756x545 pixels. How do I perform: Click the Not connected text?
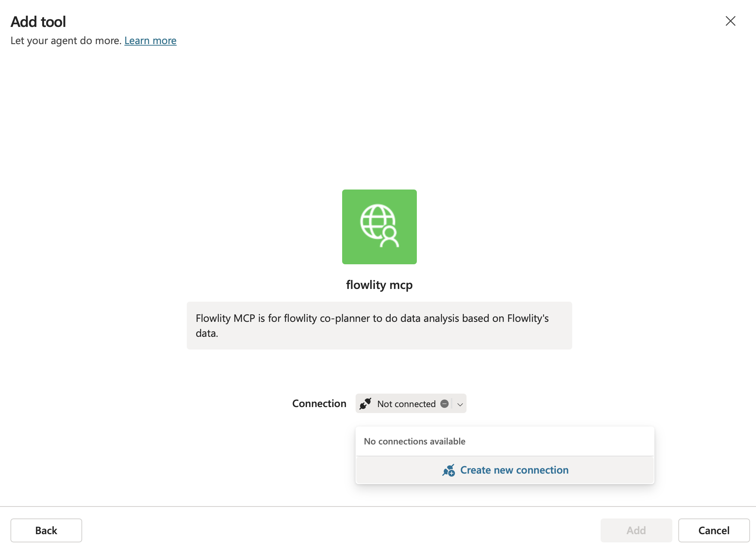click(406, 404)
